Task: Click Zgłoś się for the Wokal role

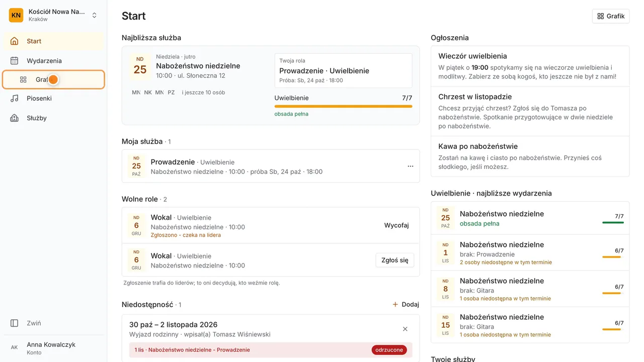Action: (x=395, y=260)
